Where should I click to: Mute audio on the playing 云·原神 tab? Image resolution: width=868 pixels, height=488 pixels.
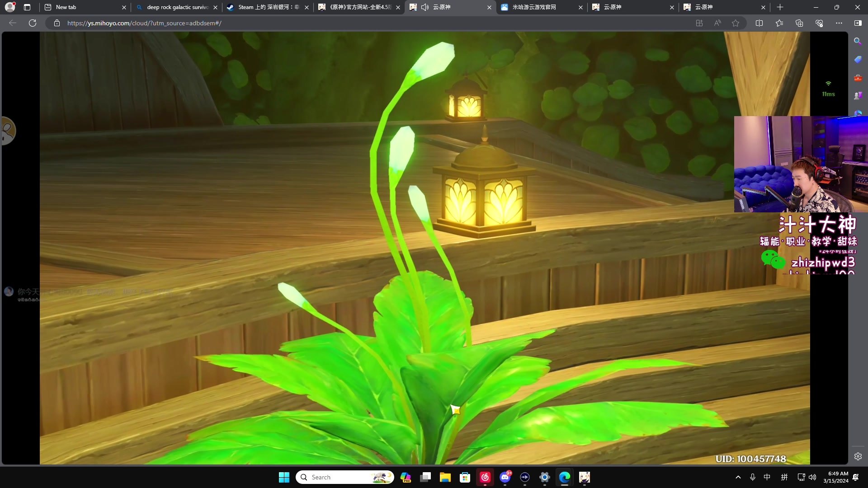pos(425,7)
